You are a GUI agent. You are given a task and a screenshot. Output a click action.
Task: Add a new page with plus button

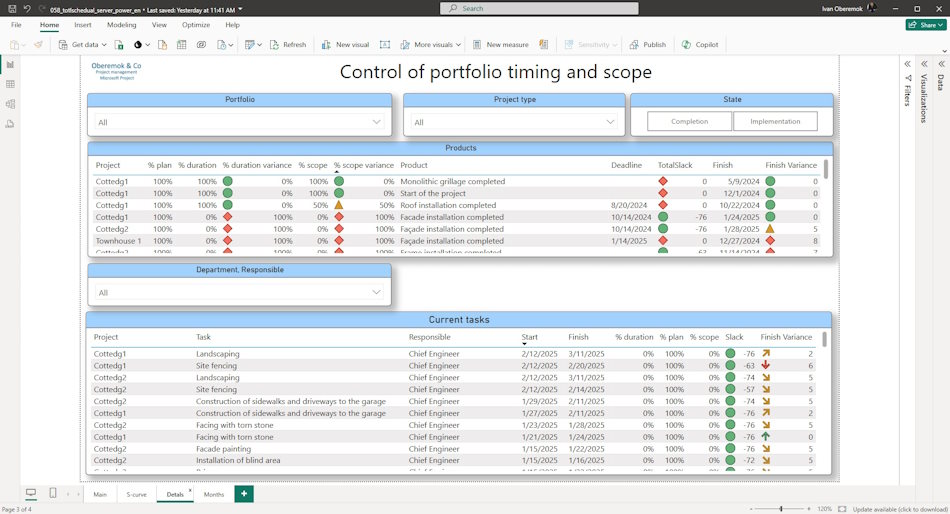tap(244, 494)
